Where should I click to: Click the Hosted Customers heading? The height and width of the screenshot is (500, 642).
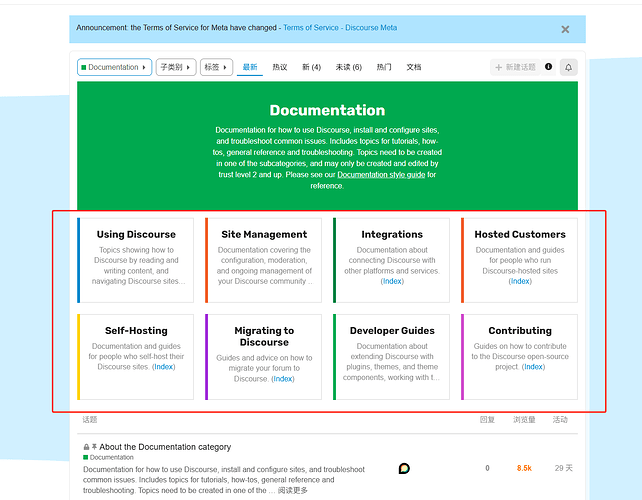tap(520, 234)
